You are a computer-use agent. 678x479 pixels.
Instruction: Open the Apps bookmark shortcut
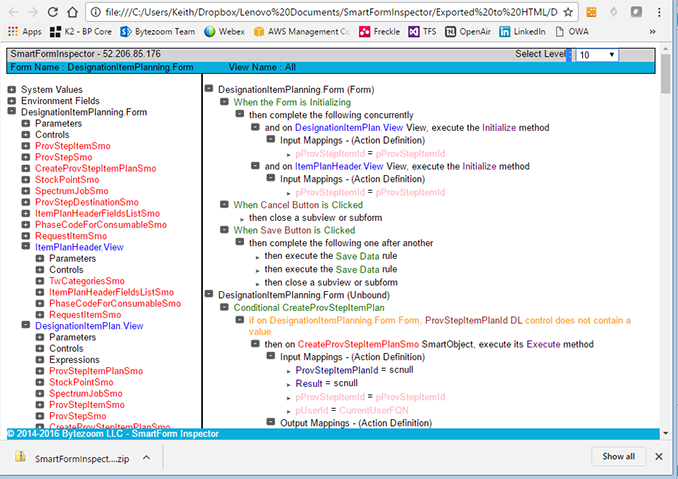(25, 32)
